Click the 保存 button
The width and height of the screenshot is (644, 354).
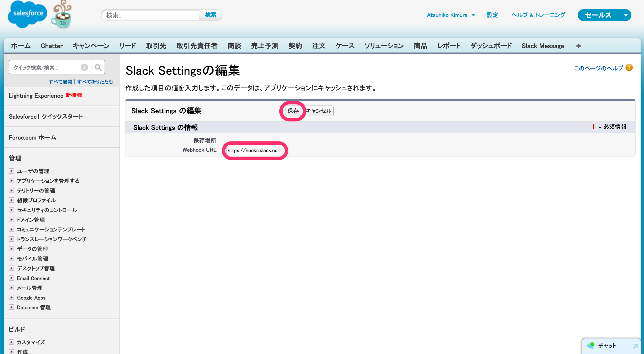pos(293,111)
